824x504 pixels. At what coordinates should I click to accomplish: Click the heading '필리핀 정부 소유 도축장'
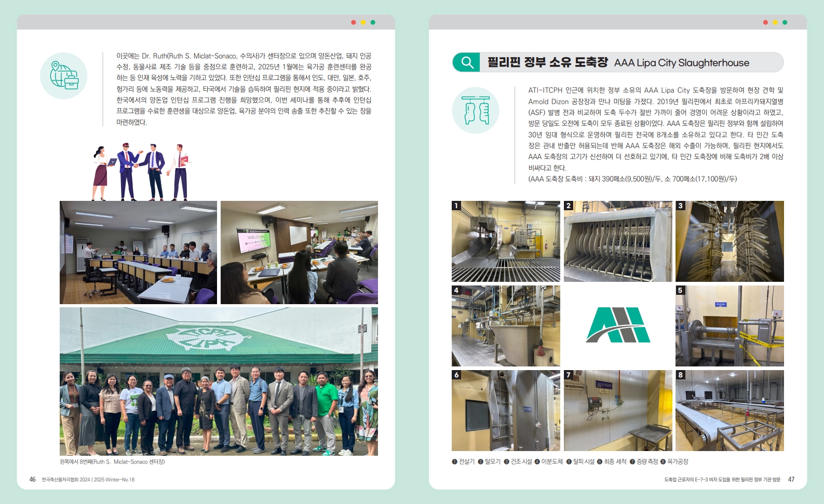coord(547,62)
